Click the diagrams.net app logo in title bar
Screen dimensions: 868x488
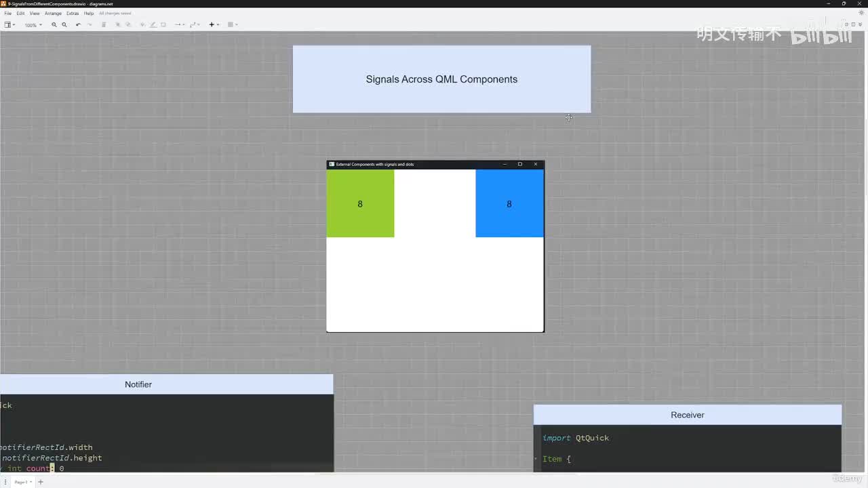(x=4, y=3)
